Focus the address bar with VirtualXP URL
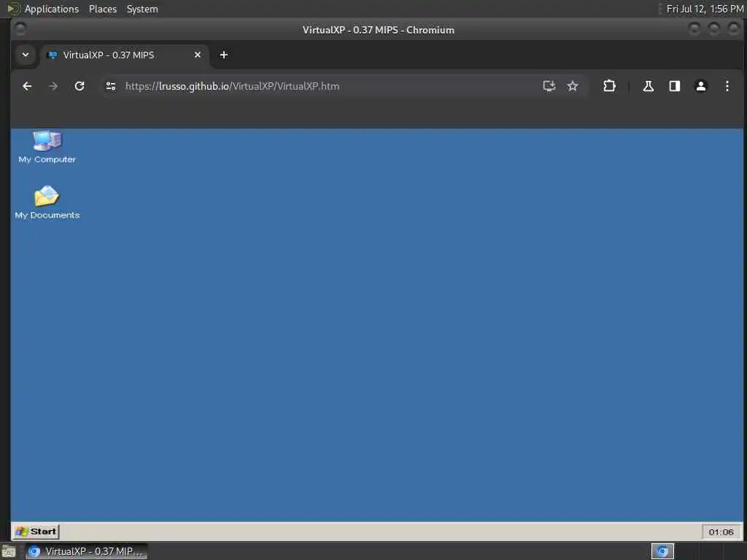The image size is (747, 560). click(x=329, y=86)
